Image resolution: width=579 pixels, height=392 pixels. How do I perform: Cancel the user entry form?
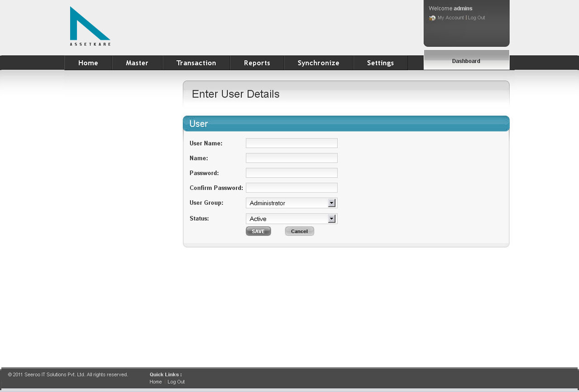[x=299, y=231]
